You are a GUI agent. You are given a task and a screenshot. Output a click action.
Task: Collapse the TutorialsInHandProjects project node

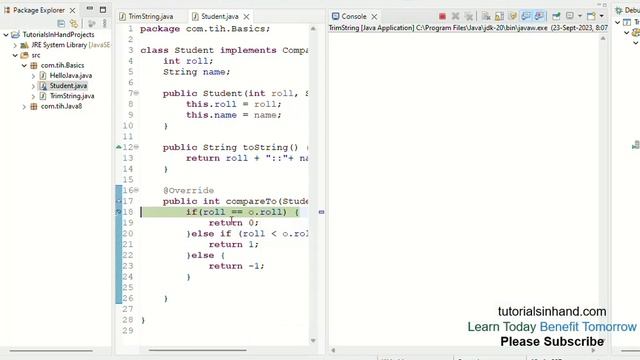coord(6,35)
